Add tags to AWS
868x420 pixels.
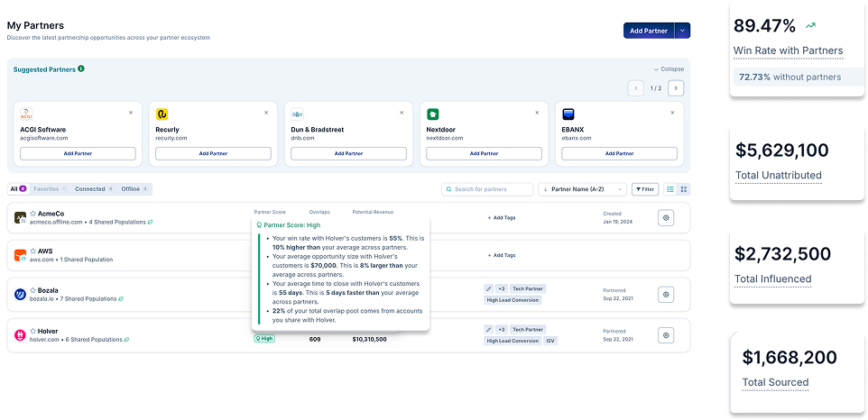501,255
